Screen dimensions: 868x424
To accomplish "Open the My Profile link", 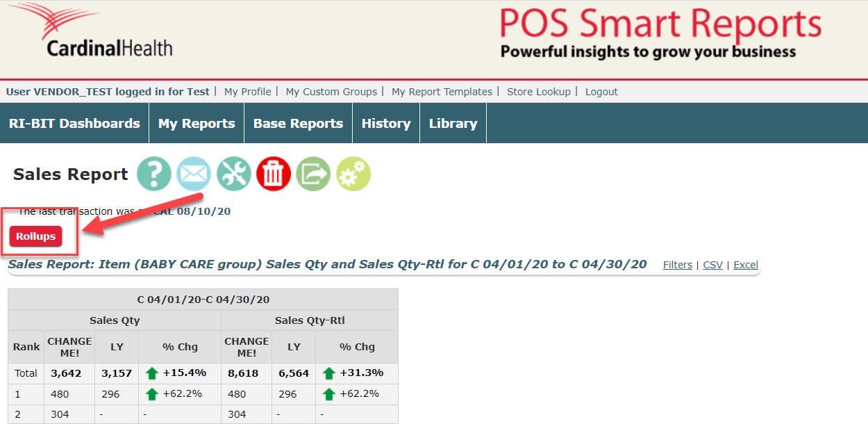I will tap(247, 92).
